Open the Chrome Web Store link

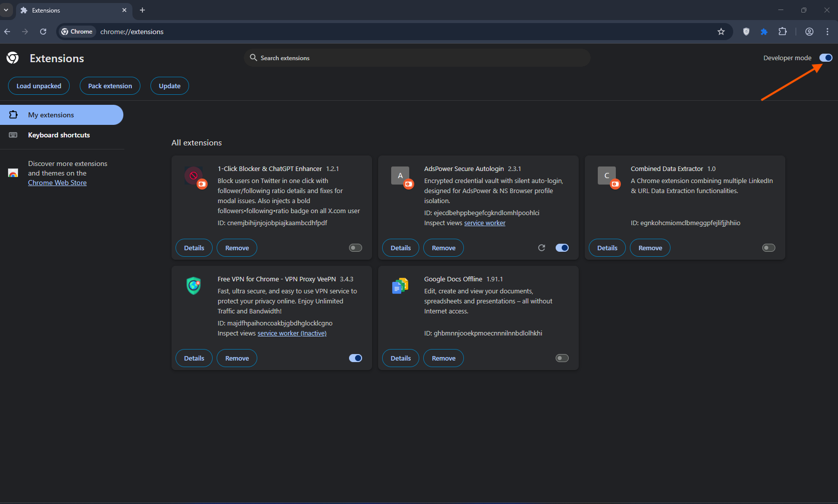click(x=57, y=182)
